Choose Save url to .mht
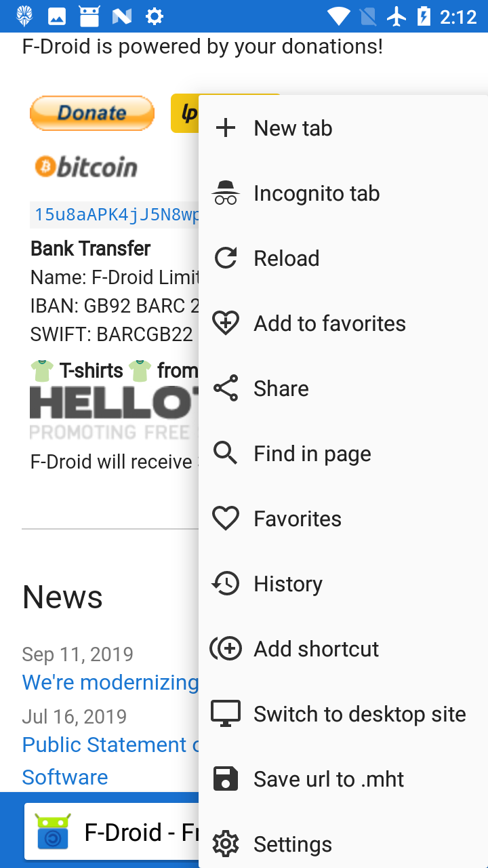Viewport: 488px width, 868px height. coord(329,779)
